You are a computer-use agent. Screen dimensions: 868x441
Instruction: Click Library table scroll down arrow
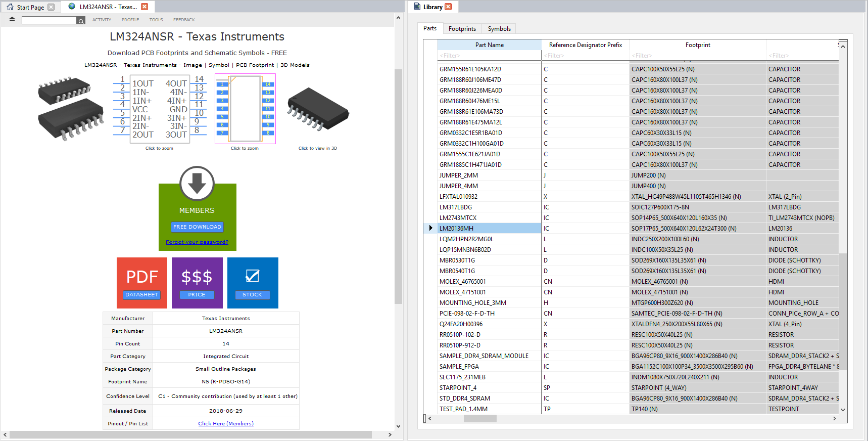tap(843, 410)
